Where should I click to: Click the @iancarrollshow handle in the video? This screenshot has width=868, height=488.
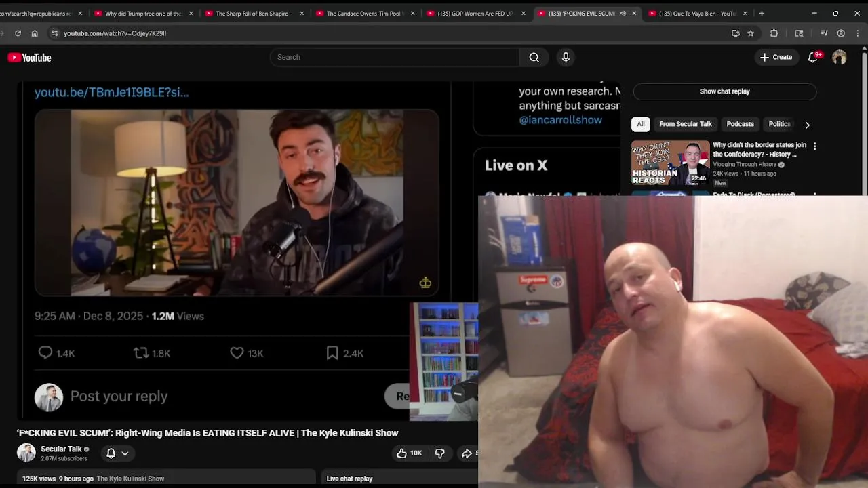[x=561, y=120]
